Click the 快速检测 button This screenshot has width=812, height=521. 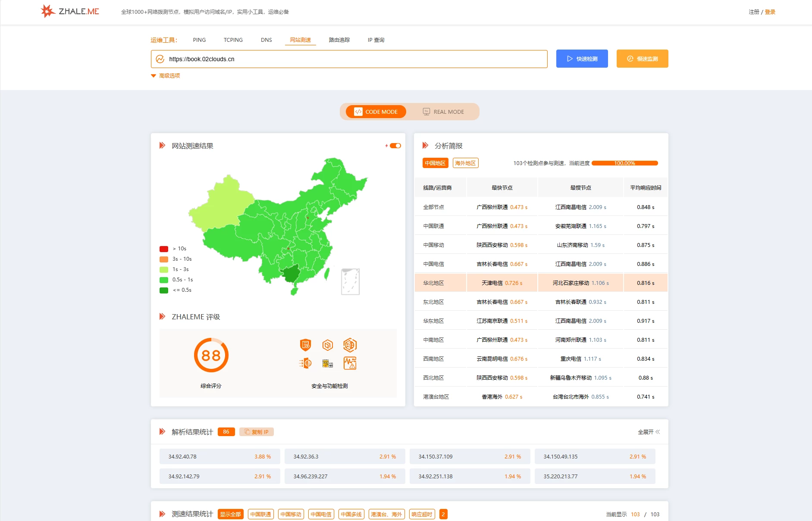(582, 59)
